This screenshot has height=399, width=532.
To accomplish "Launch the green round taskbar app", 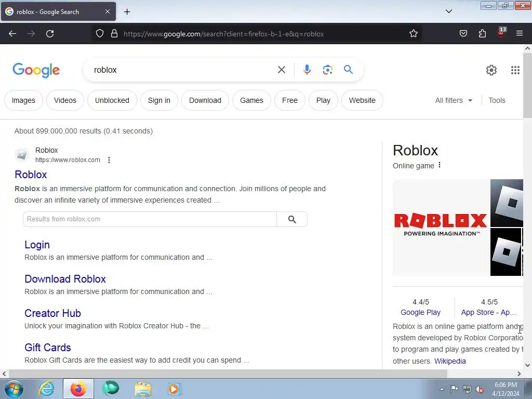I will coord(111,389).
